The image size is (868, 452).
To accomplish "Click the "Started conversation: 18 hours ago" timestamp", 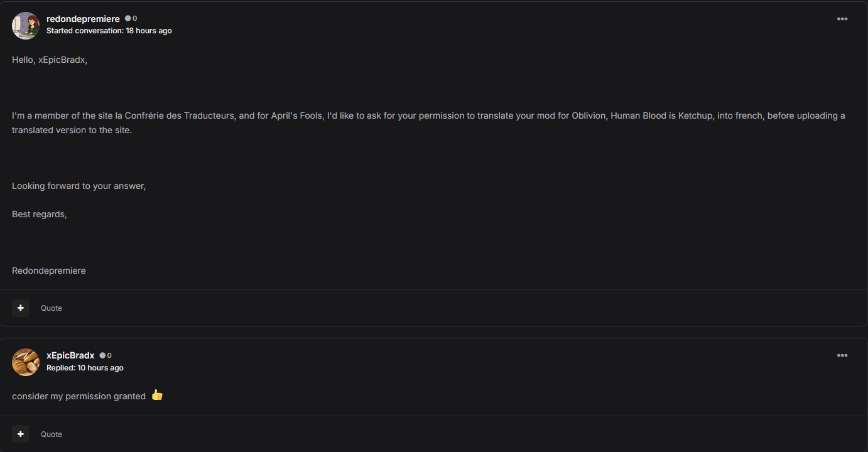I will (109, 31).
